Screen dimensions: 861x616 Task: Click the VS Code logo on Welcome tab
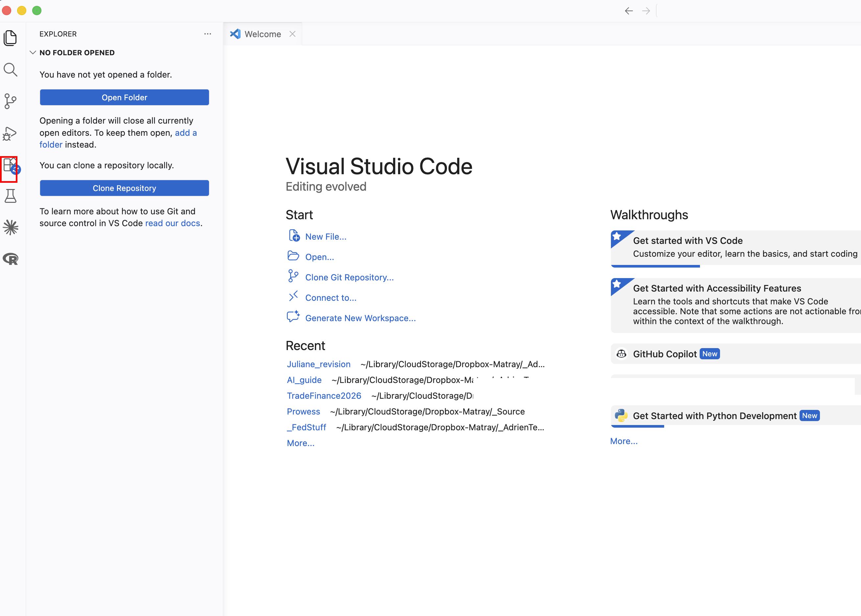tap(235, 34)
